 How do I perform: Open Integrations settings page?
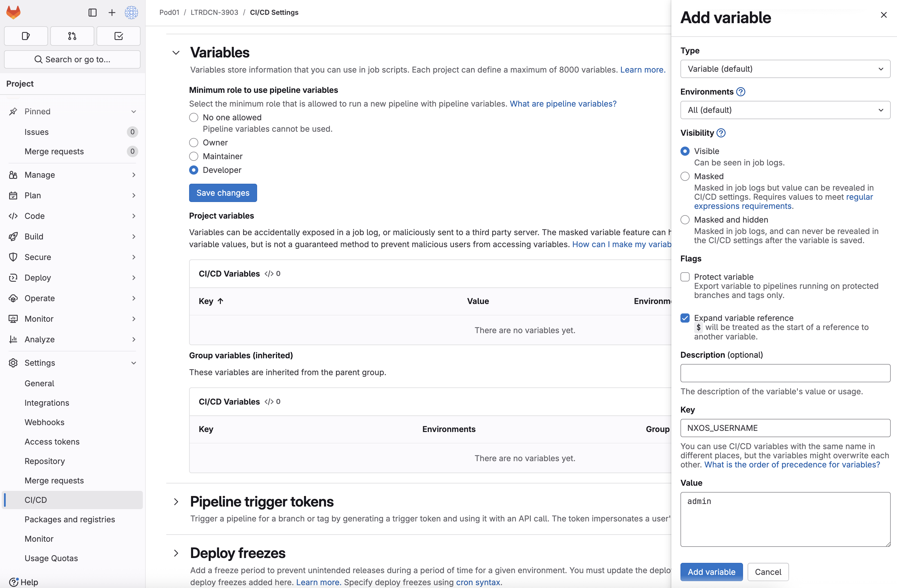pos(47,403)
